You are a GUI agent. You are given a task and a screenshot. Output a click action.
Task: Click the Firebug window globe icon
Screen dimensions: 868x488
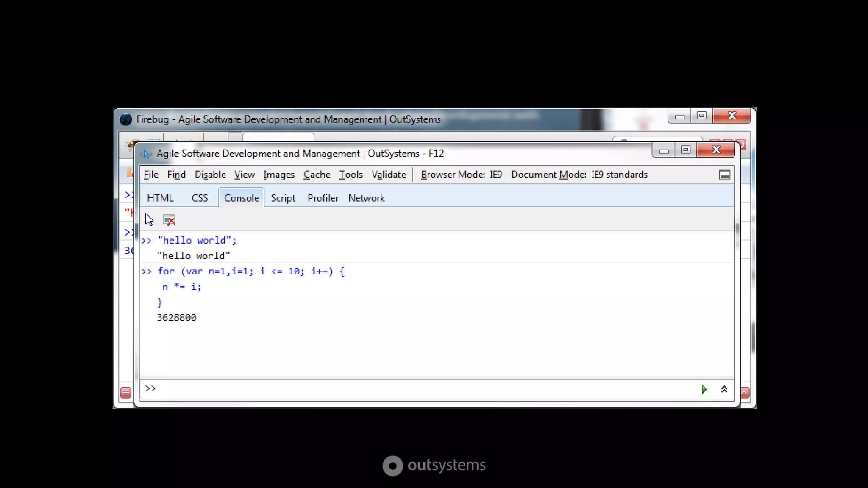coord(126,119)
